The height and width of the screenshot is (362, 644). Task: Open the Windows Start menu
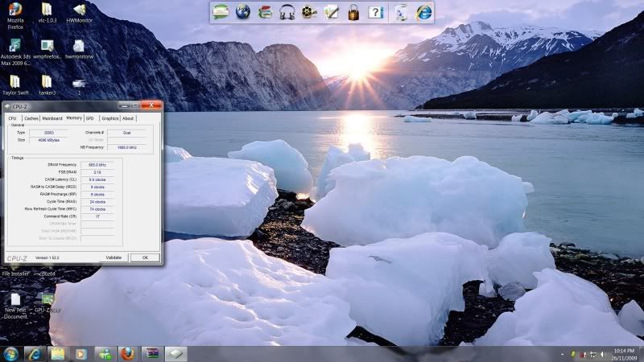click(x=11, y=353)
